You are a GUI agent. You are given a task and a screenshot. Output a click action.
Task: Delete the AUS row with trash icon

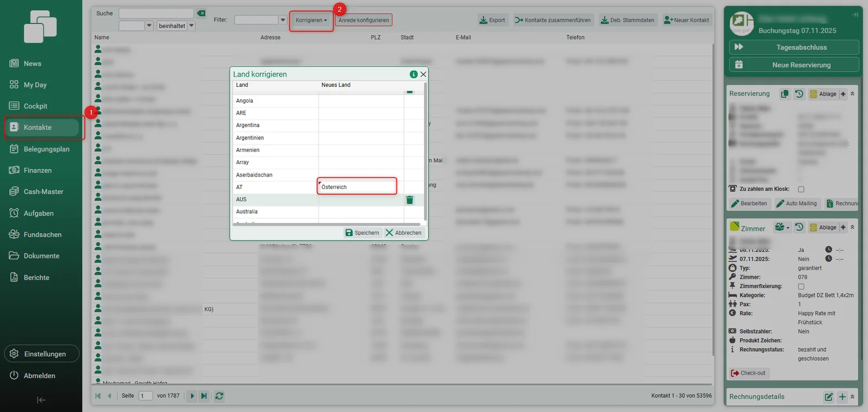coord(410,200)
